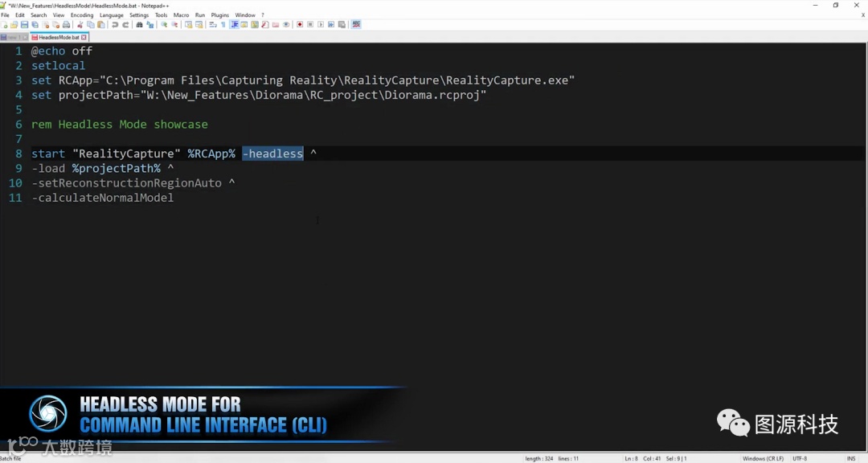
Task: Click Save Recorded Macro icon
Action: (342, 24)
